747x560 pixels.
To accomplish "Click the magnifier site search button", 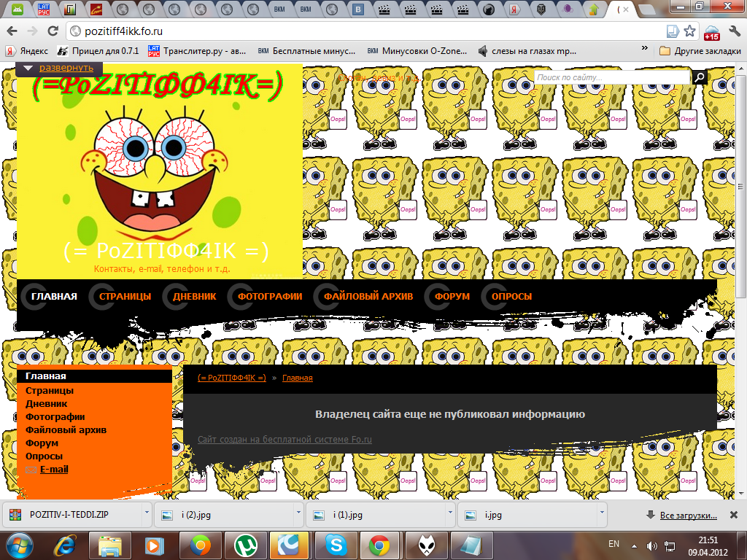I will coord(700,77).
